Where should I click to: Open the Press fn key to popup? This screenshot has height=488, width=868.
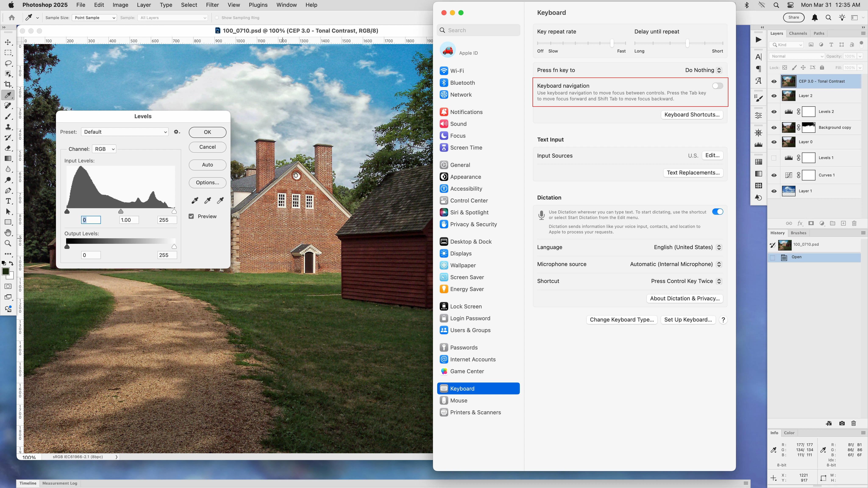(703, 70)
